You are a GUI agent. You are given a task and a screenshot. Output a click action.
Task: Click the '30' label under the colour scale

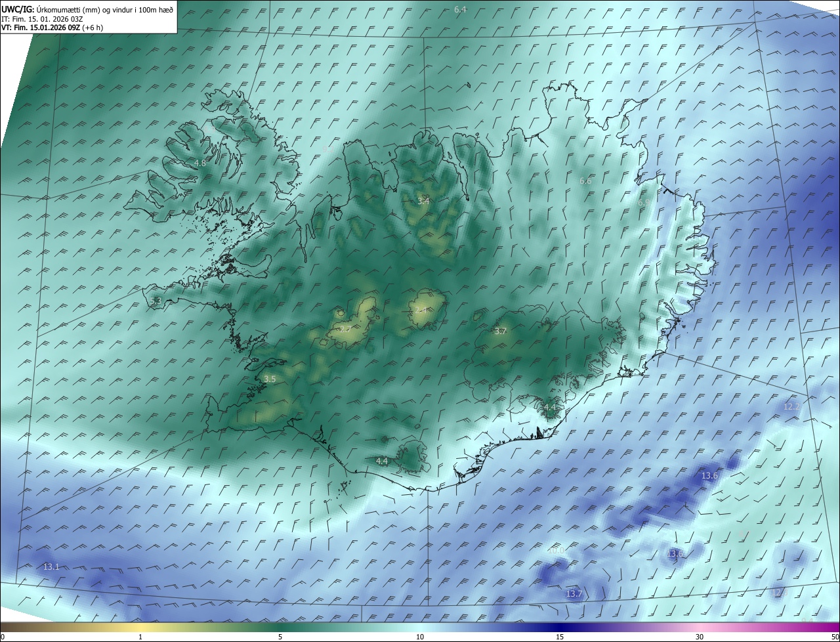click(700, 637)
